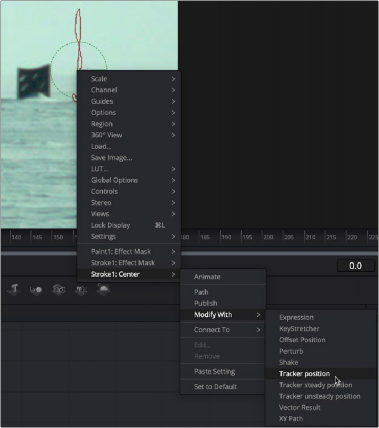The width and height of the screenshot is (379, 428).
Task: Add a Text 3D node from toolbar
Action: [14, 289]
